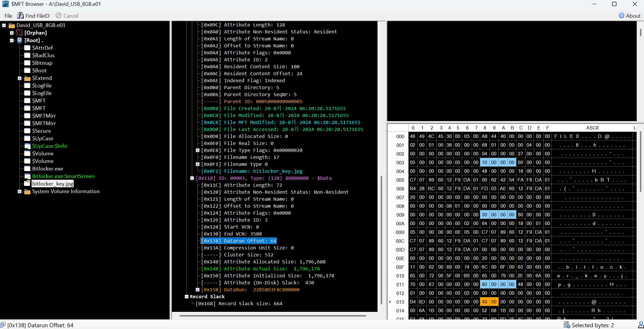Screen dimensions: 644x329
Task: Click the Orphan node icon
Action: pyautogui.click(x=19, y=33)
